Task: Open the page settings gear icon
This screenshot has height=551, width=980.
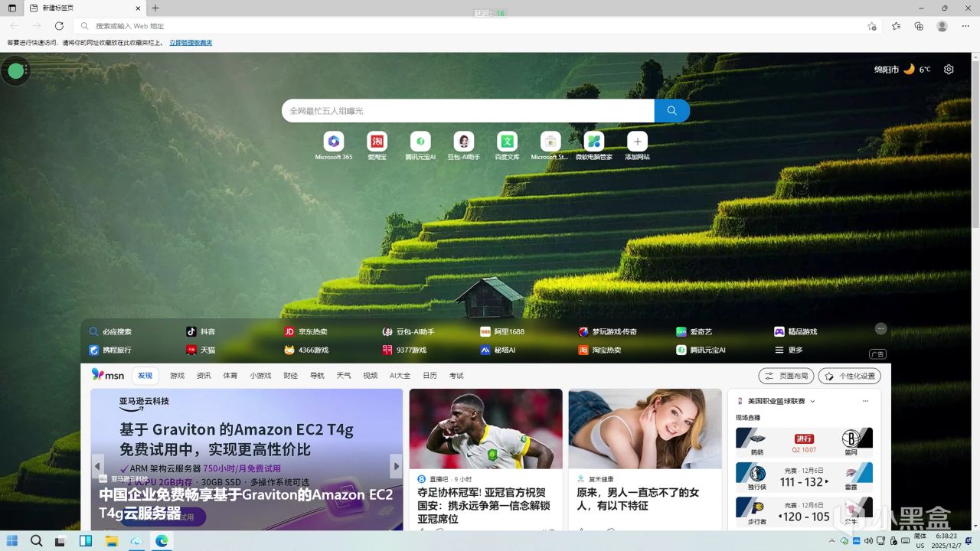Action: (949, 69)
